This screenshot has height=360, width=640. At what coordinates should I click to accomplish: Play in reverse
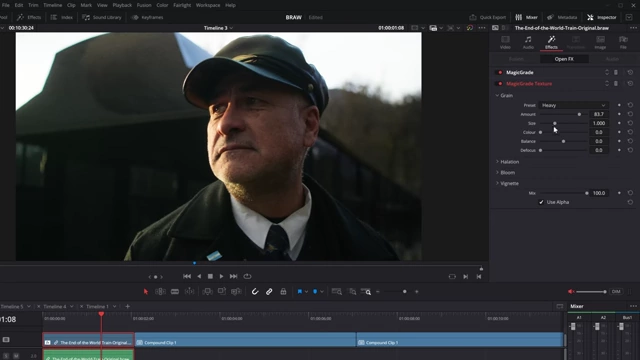click(199, 276)
